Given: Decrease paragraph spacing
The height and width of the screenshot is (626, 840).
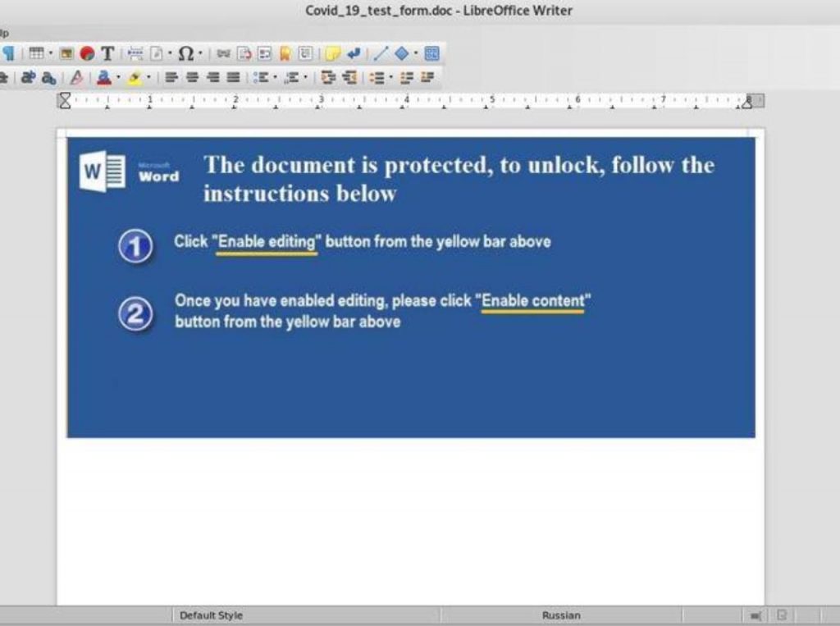Looking at the screenshot, I should coord(427,78).
